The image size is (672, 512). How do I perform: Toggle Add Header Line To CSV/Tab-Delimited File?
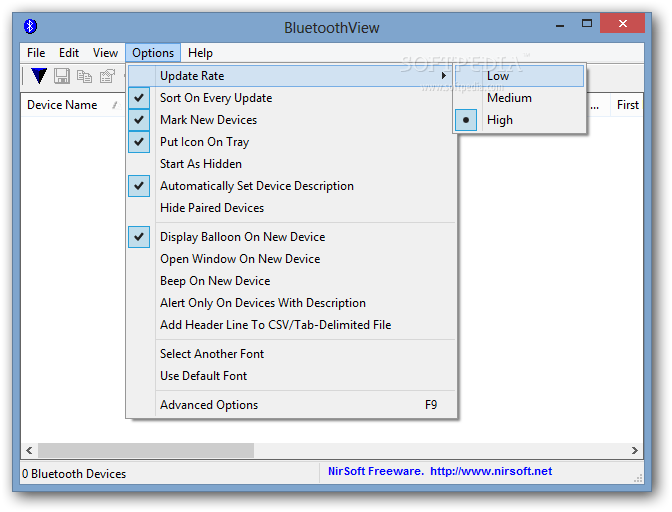tap(291, 325)
